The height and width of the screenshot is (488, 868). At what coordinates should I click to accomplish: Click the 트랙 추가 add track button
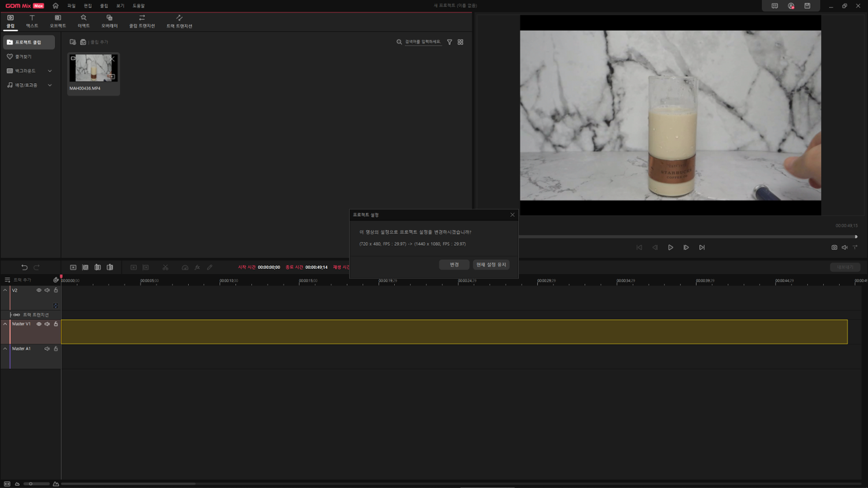(x=19, y=280)
